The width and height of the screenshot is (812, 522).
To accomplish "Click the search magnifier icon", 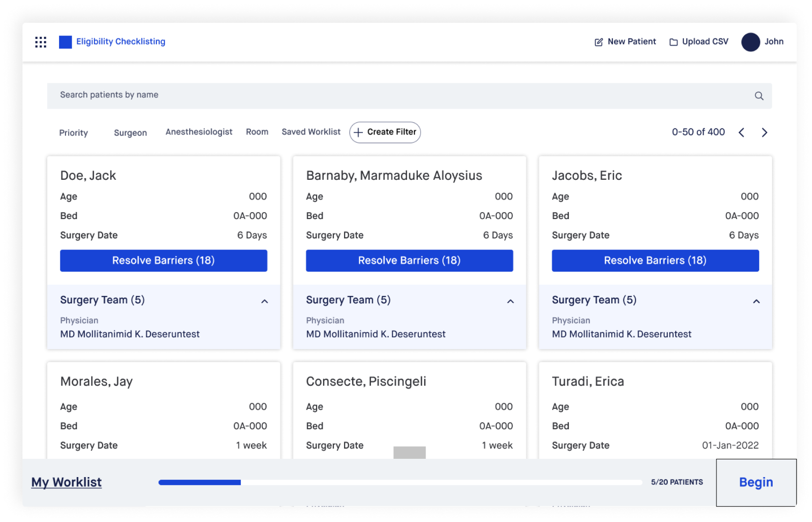I will [759, 96].
